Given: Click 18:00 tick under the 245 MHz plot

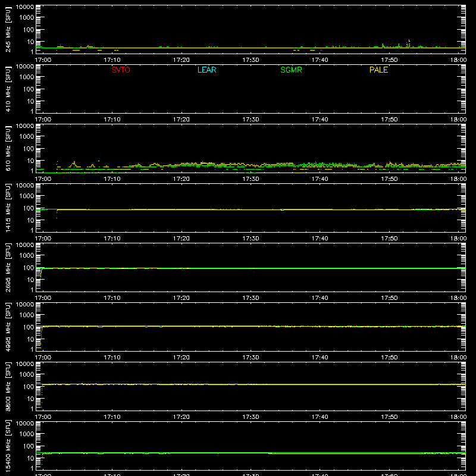Looking at the screenshot, I should click(x=458, y=60).
